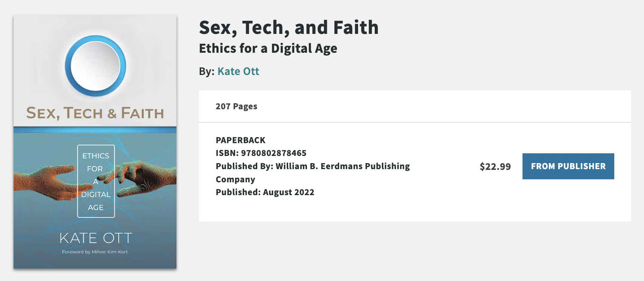Open the Kate Ott author link
644x281 pixels.
(x=238, y=71)
